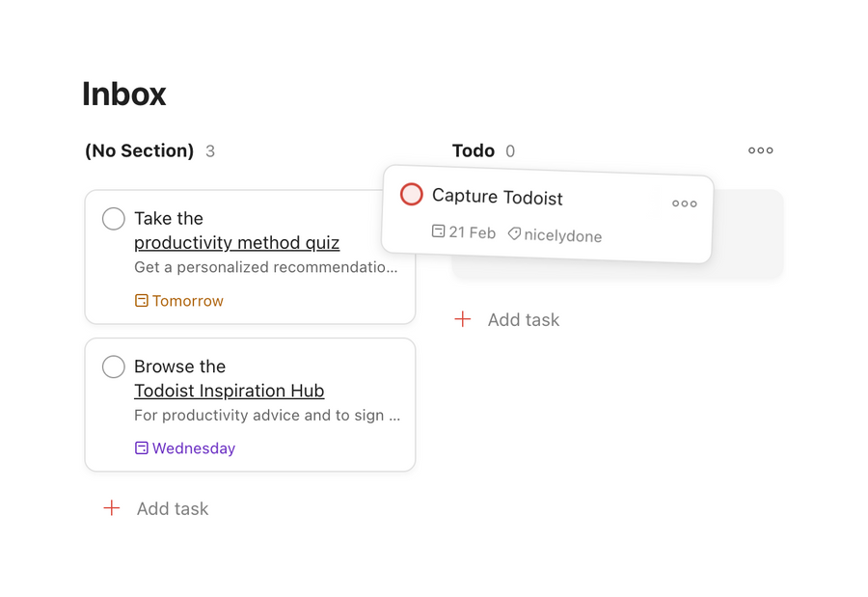Click the calendar icon showing Wednesday
This screenshot has height=597, width=868.
pyautogui.click(x=141, y=448)
